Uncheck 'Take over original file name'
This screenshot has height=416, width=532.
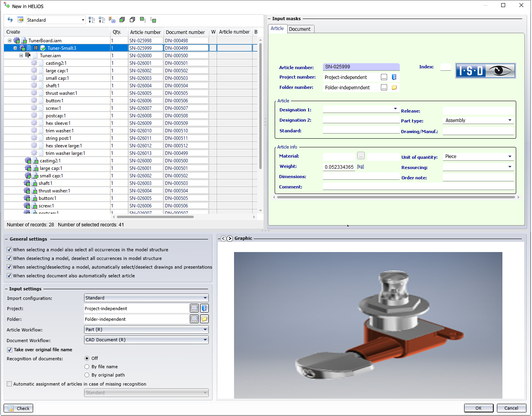coord(9,350)
